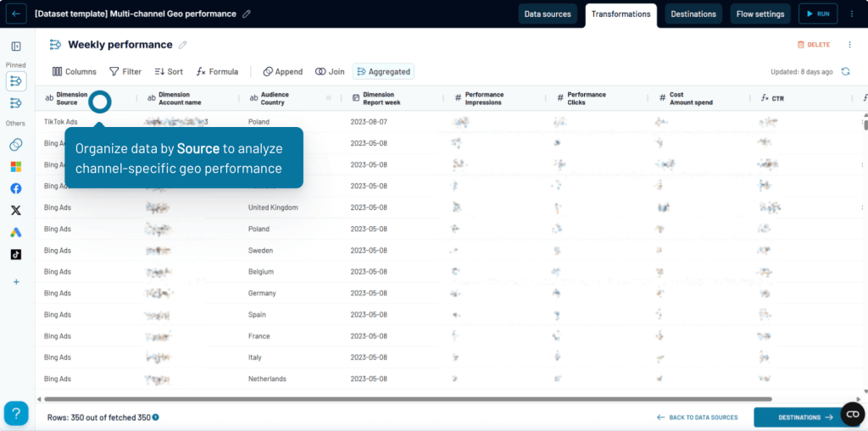Expand the Filter options
The width and height of the screenshot is (868, 431).
pos(125,72)
